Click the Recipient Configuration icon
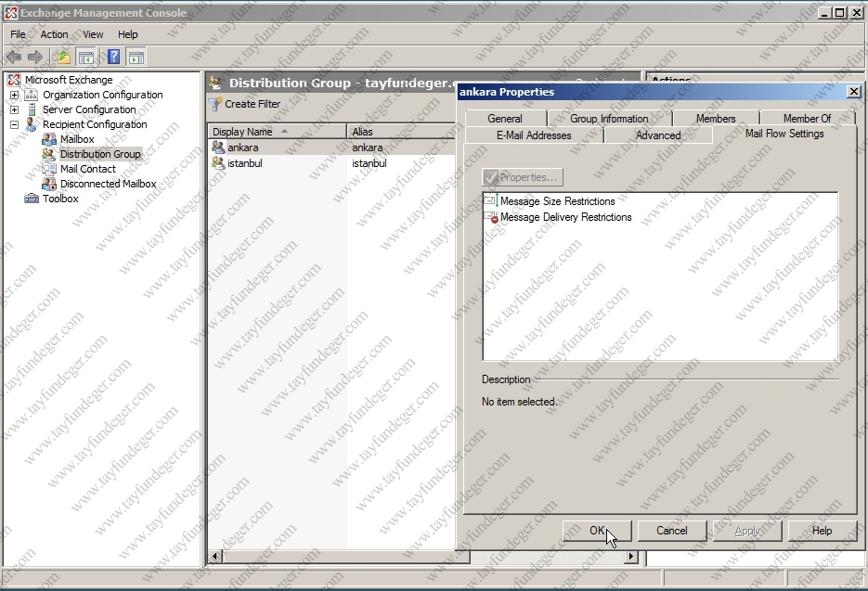 tap(32, 124)
